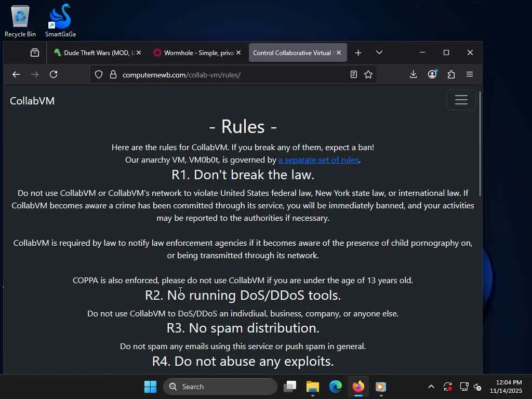Open the network tray icon
The width and height of the screenshot is (532, 399).
(464, 387)
